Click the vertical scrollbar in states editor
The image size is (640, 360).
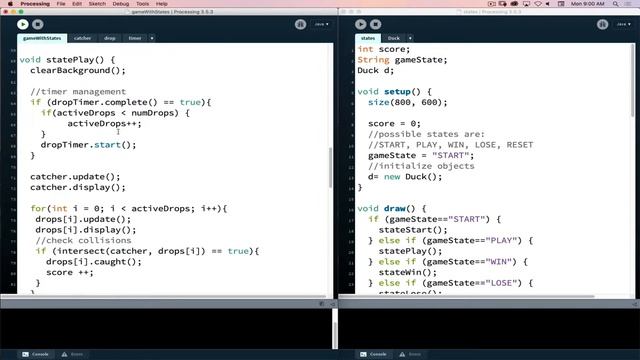tap(633, 80)
